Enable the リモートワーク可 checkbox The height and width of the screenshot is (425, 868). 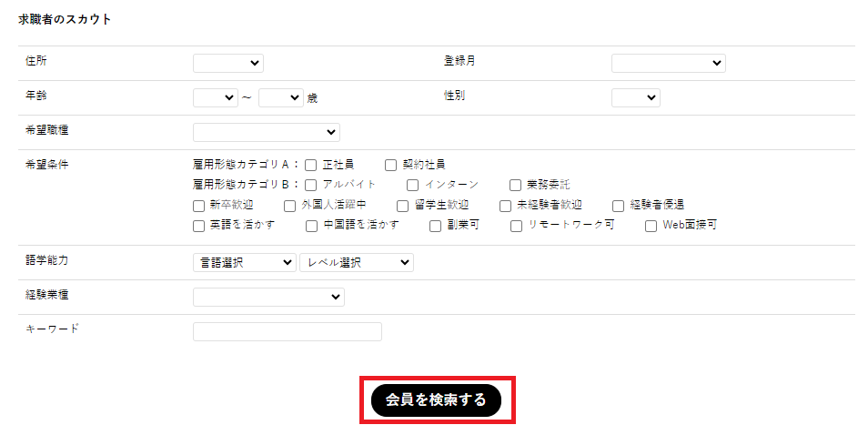pyautogui.click(x=516, y=226)
